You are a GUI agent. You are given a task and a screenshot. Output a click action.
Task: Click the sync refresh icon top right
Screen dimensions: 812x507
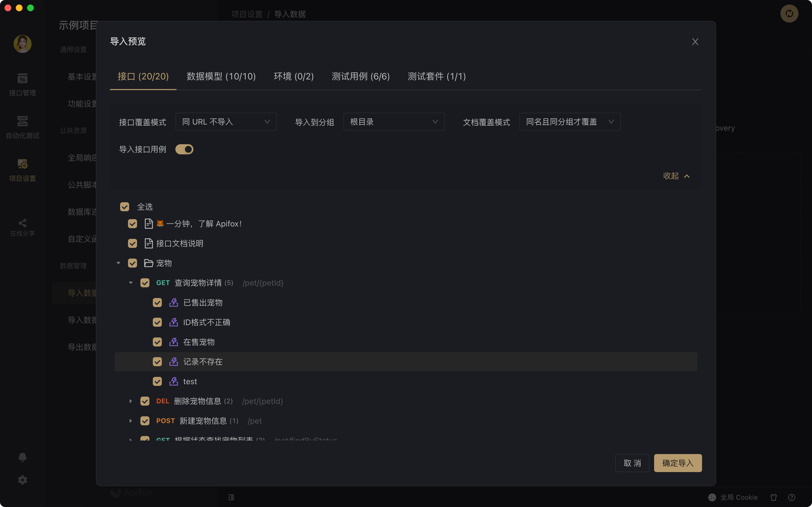click(789, 14)
